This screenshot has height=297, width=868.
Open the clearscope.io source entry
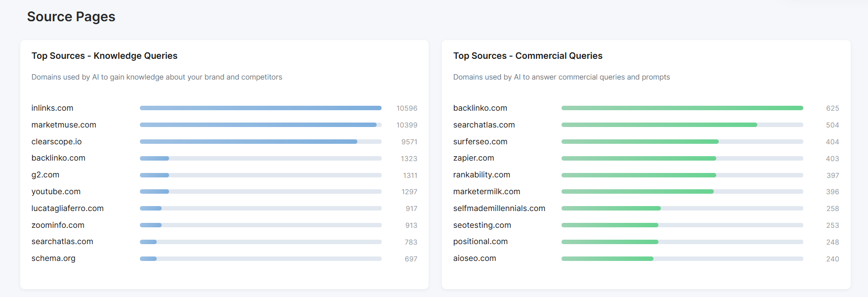coord(56,142)
